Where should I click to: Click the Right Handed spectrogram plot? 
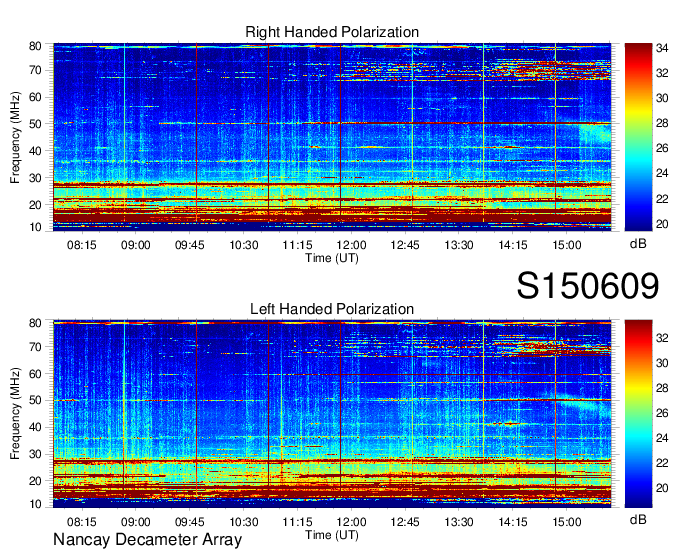pos(332,137)
